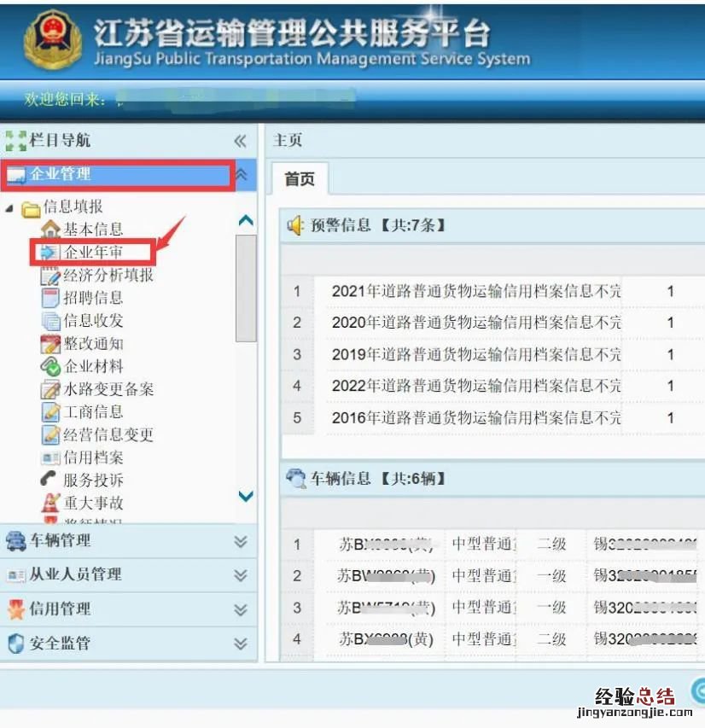Open 服务投诉 in the tree

tap(93, 480)
